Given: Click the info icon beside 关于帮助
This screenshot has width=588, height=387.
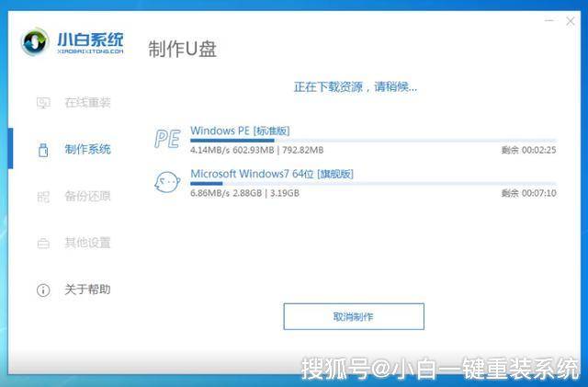Looking at the screenshot, I should [x=43, y=290].
